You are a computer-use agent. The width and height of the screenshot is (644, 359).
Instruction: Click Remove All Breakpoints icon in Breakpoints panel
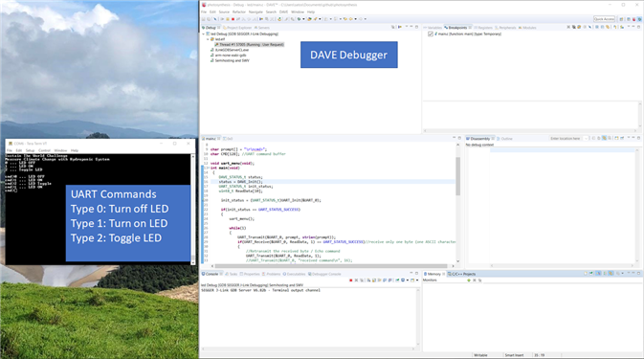click(x=574, y=27)
